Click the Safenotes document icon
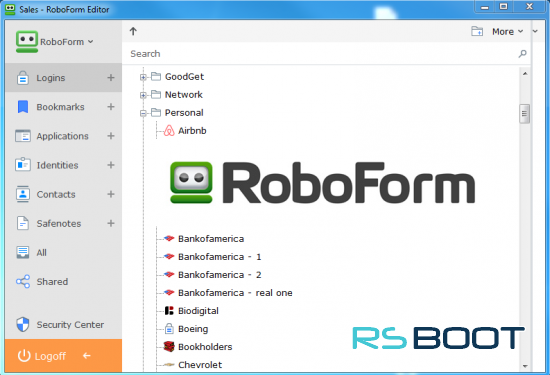Screen dimensions: 550x375 coord(23,223)
